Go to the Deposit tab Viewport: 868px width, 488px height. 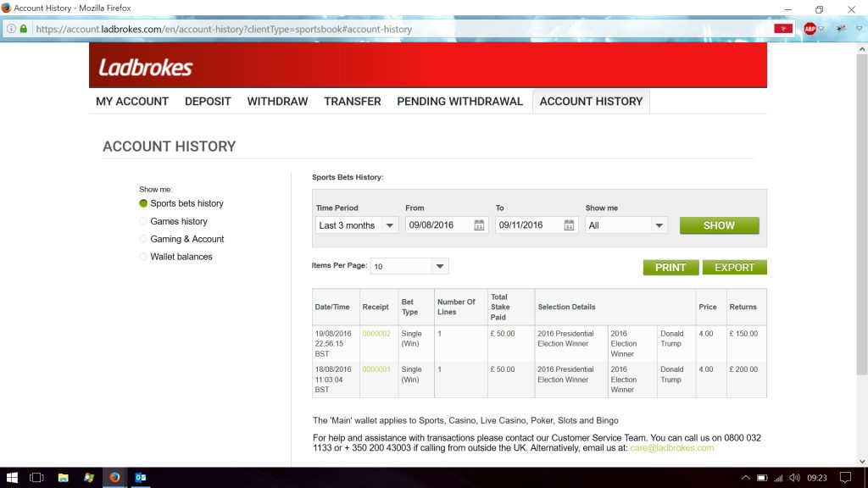[x=209, y=102]
